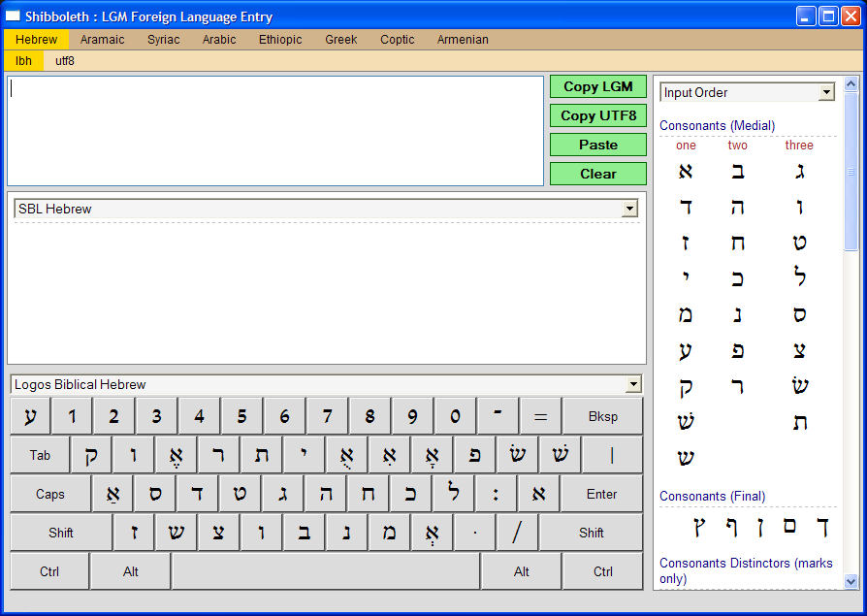Maximize the Shibboleth window
Image resolution: width=867 pixels, height=616 pixels.
click(x=828, y=16)
